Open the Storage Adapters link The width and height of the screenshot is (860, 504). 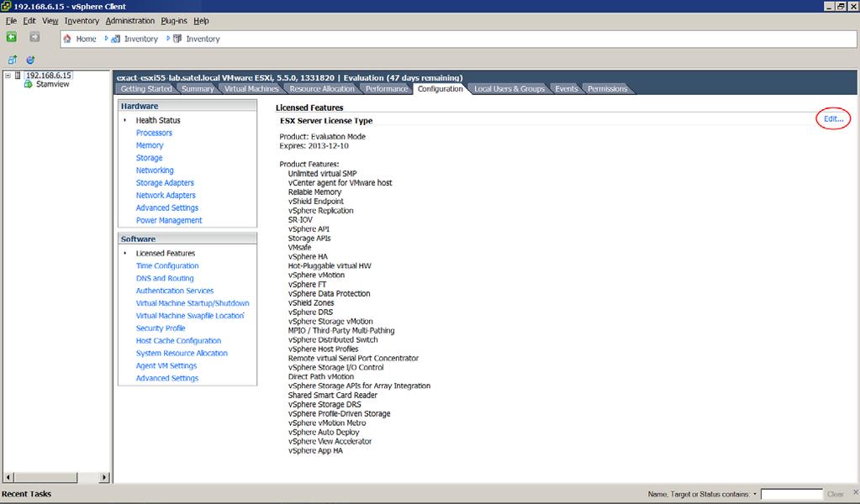tap(165, 183)
